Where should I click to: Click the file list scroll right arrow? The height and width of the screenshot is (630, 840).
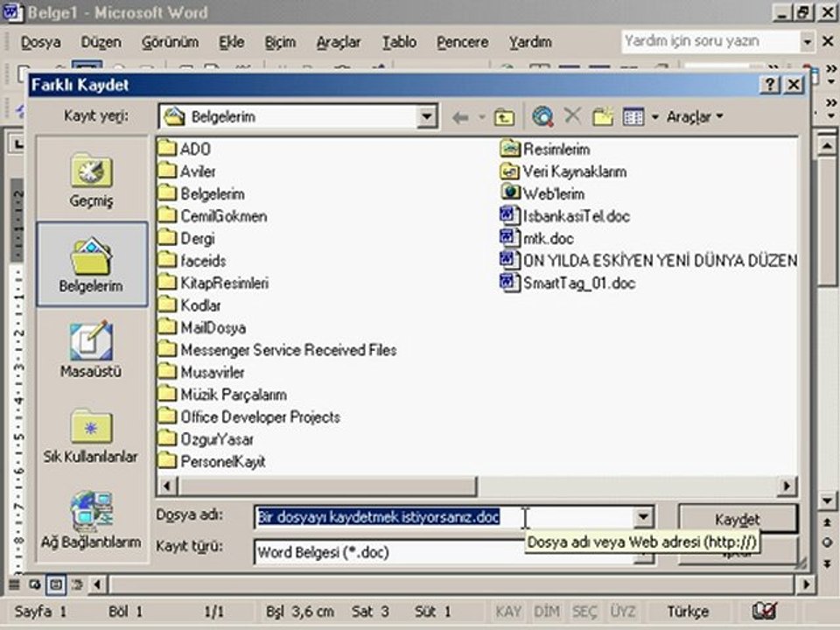[x=787, y=486]
